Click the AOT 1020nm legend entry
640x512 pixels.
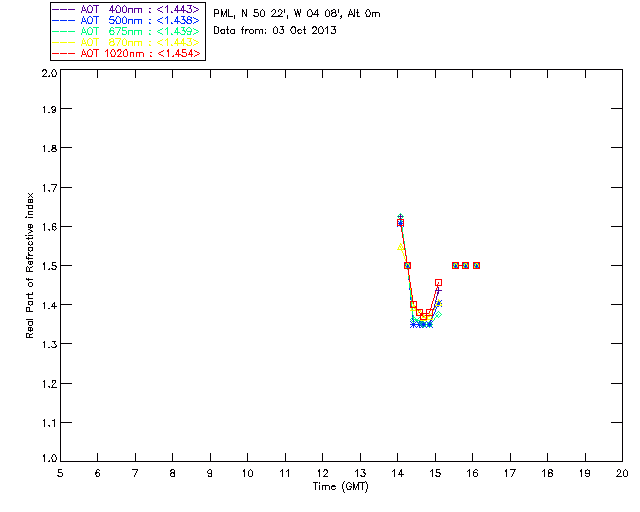[126, 53]
